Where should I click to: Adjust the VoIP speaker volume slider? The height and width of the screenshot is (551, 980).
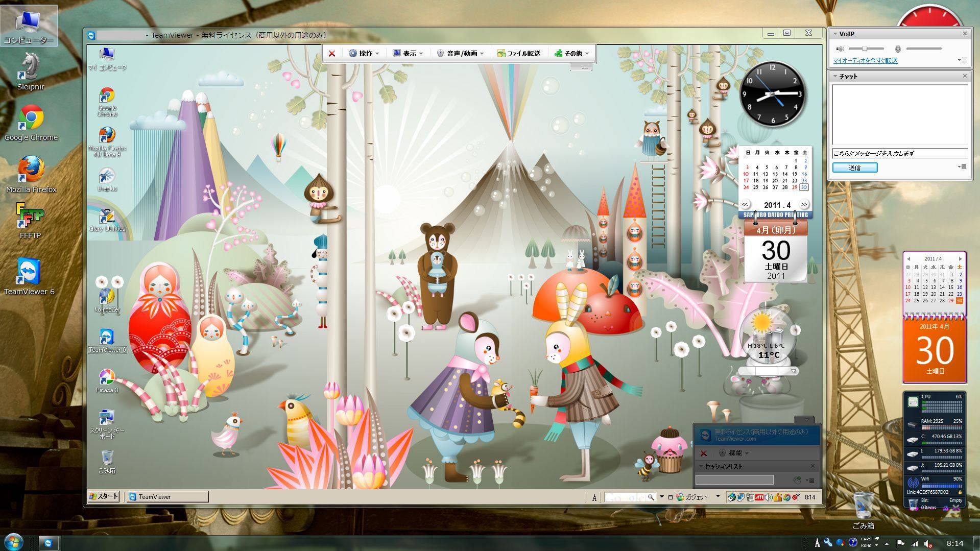(x=866, y=49)
